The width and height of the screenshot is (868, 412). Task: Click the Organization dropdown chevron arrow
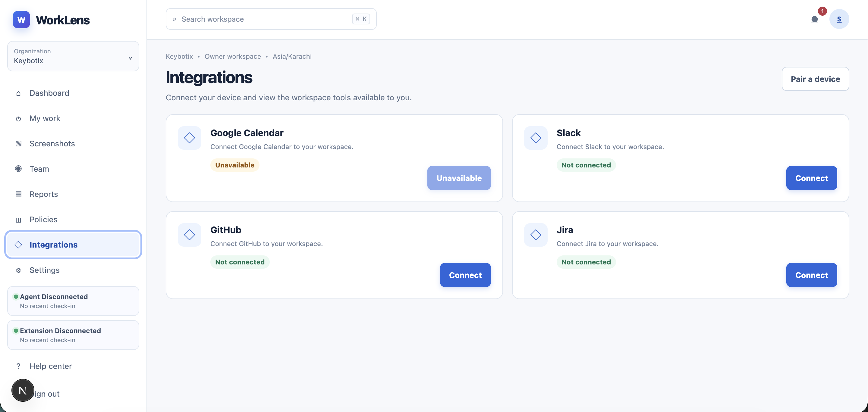tap(131, 58)
